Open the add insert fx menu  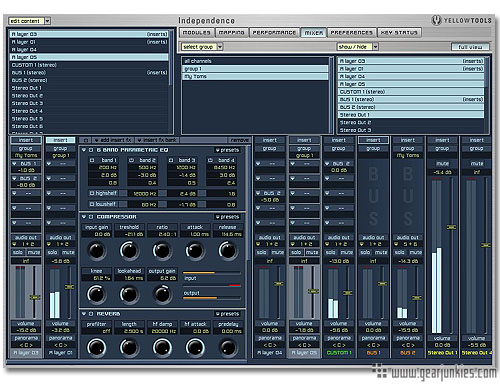tap(113, 140)
